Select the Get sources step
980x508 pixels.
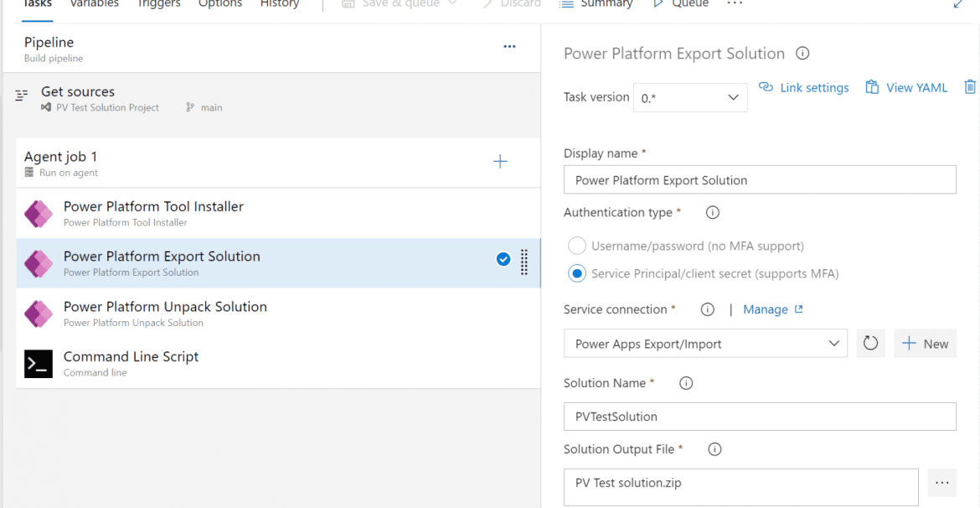click(271, 99)
